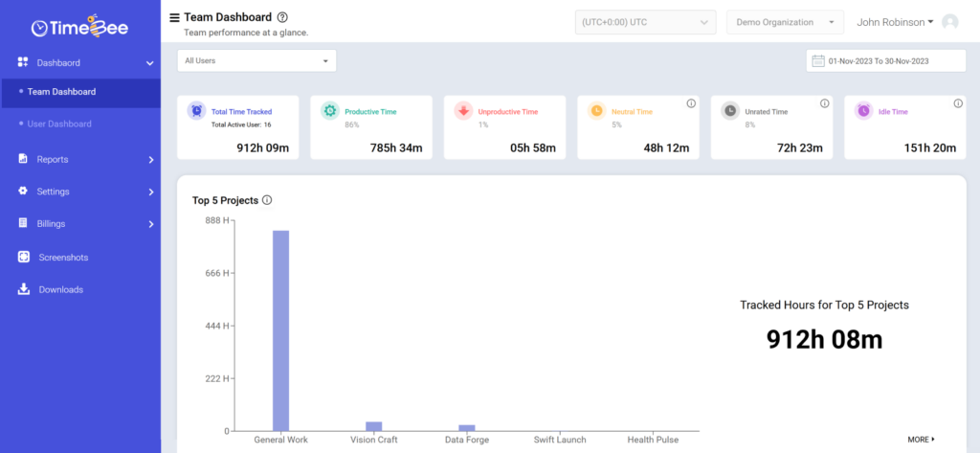This screenshot has height=453, width=980.
Task: Click the TimeBee logo
Action: pos(80,27)
